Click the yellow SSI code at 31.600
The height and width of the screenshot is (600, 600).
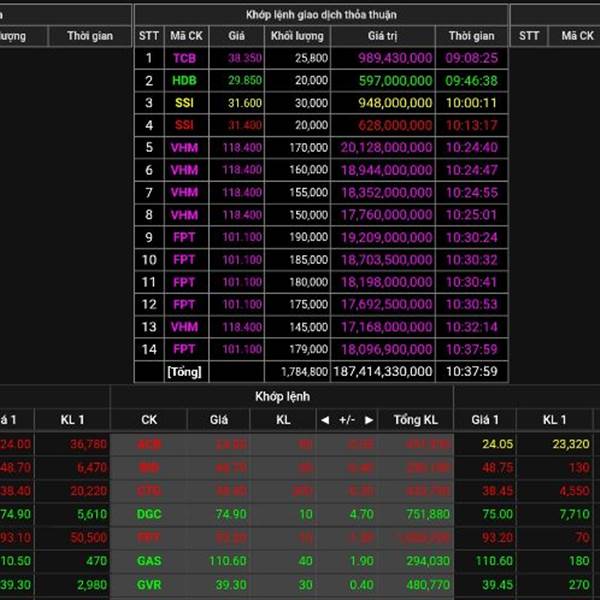[184, 103]
